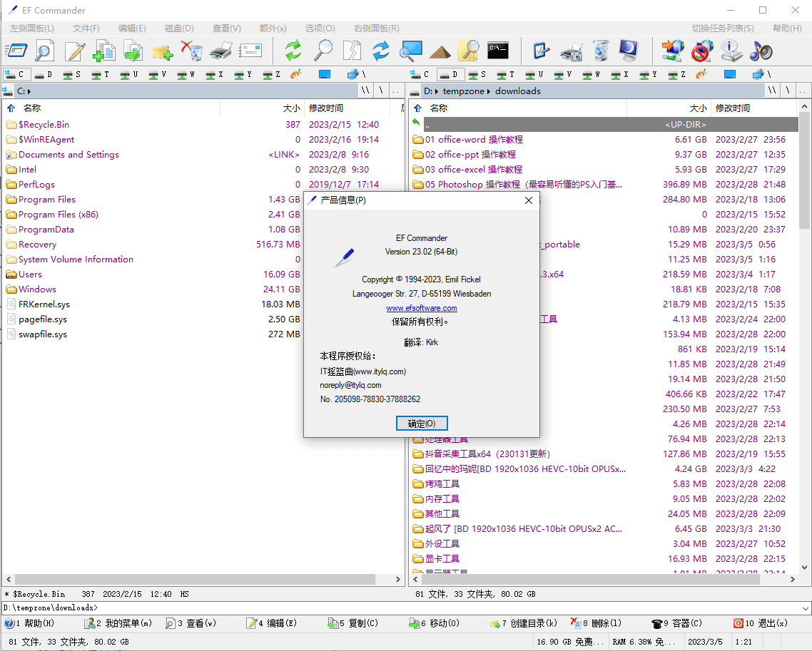Open the www.efsoftware.com link
This screenshot has height=651, width=812.
point(421,308)
